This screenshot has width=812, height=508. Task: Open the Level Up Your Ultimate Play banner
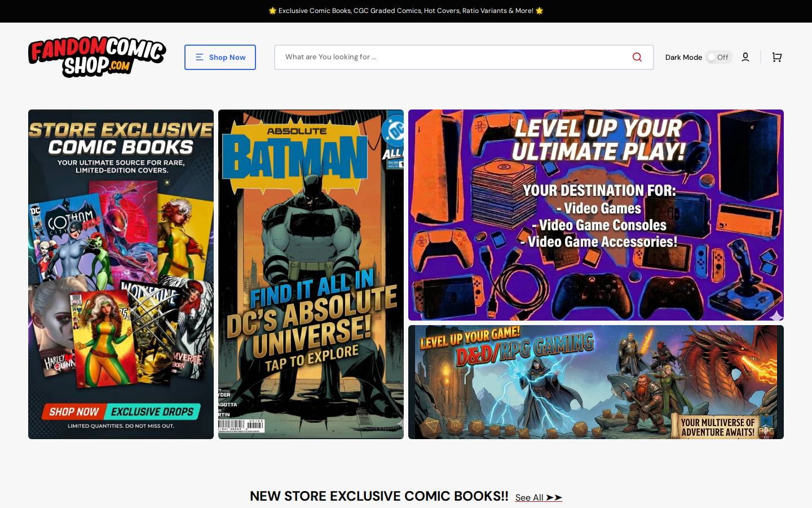[596, 215]
